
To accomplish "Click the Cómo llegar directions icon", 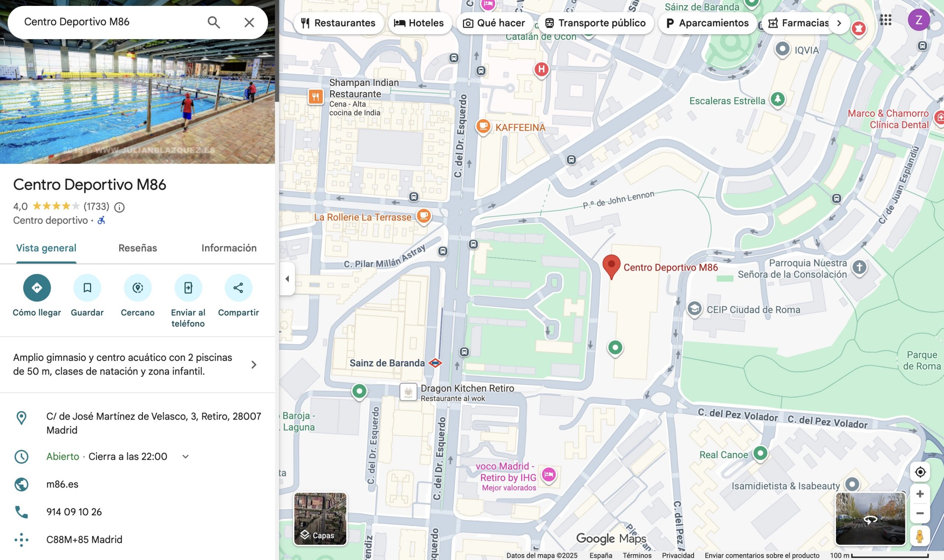I will [x=37, y=288].
